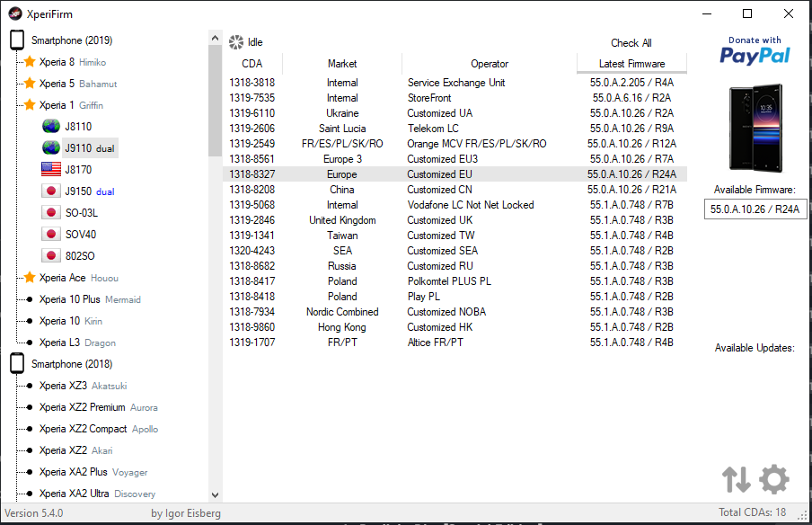Collapse Xperia 1 Griffin tree node
Screen dimensions: 812x525
tap(72, 105)
